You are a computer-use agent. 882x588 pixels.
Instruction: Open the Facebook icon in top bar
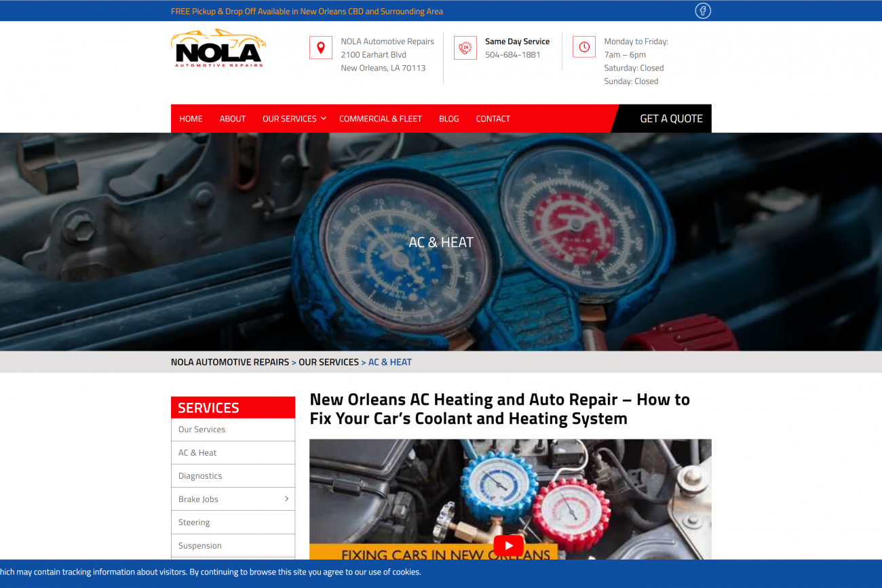coord(703,11)
